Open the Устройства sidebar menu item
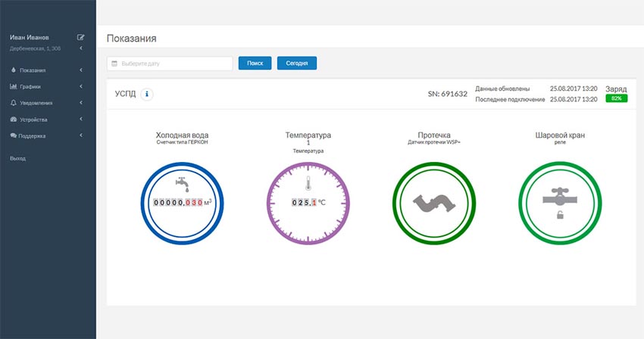 (x=48, y=120)
